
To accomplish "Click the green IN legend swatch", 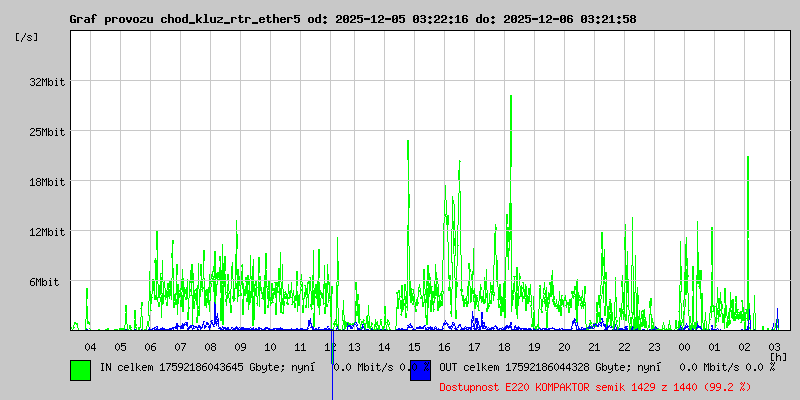I will coord(80,369).
